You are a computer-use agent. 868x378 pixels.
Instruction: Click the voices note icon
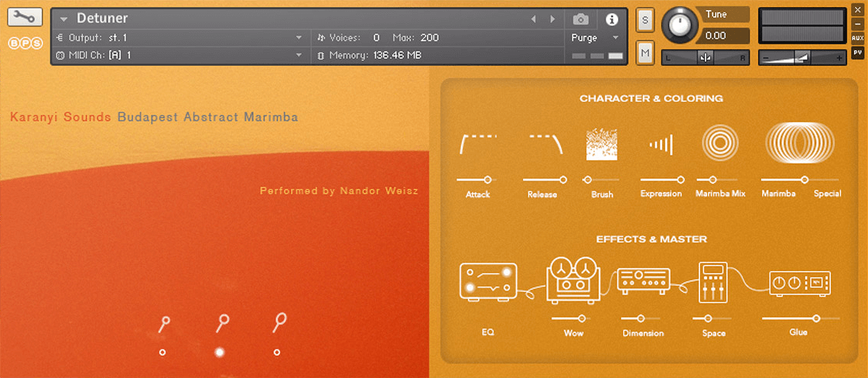[x=321, y=38]
